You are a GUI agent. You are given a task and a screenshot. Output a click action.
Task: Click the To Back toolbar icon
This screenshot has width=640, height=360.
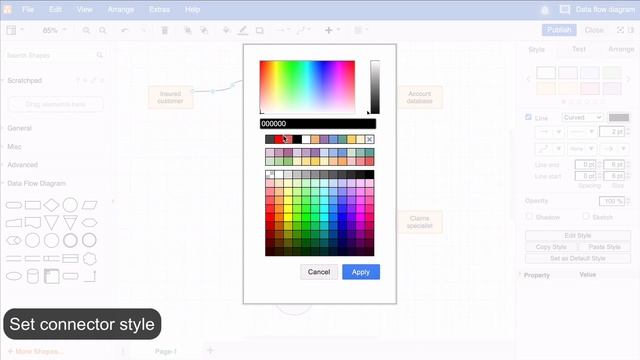point(204,30)
